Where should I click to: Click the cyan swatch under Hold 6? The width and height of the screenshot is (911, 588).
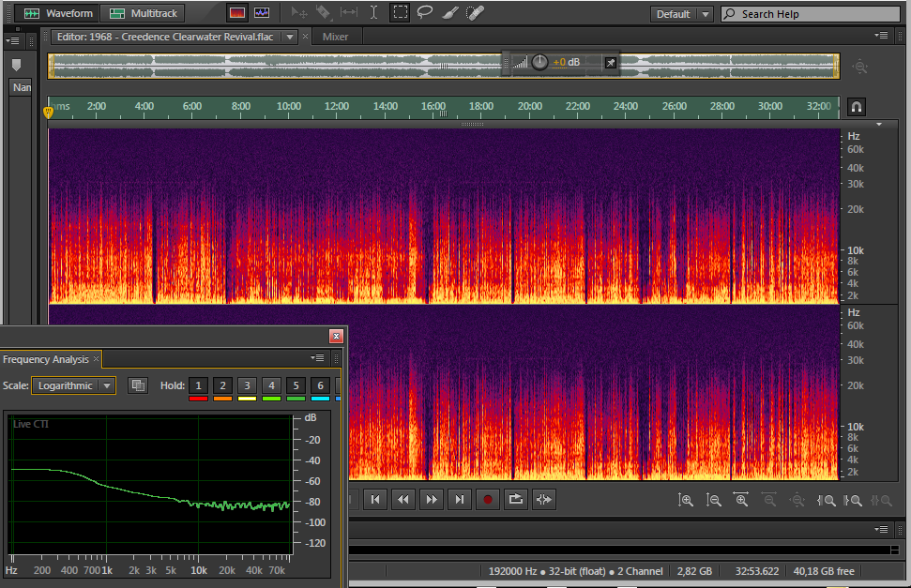coord(320,399)
